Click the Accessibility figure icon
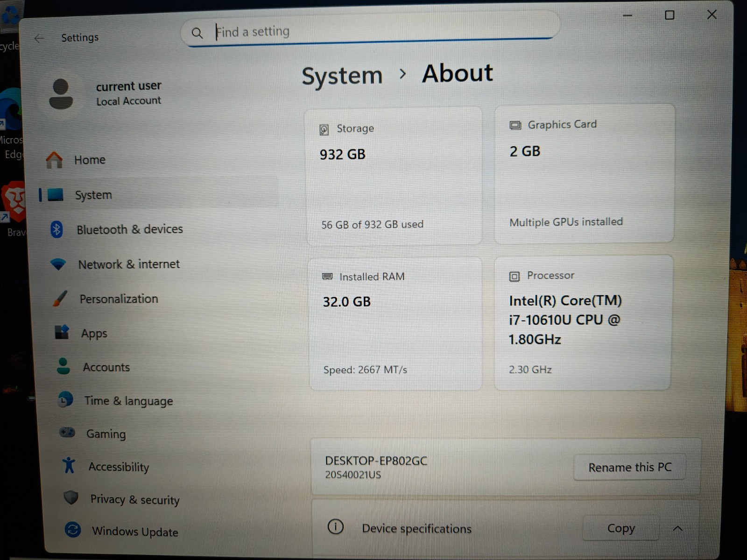This screenshot has width=747, height=560. click(69, 465)
